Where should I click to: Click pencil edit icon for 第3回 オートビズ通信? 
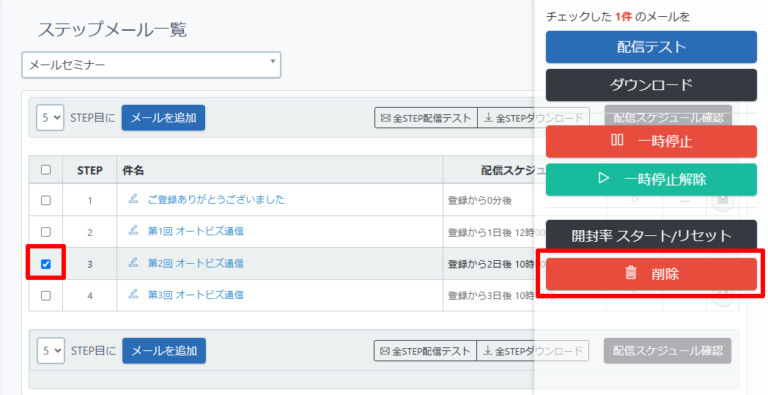pos(133,294)
